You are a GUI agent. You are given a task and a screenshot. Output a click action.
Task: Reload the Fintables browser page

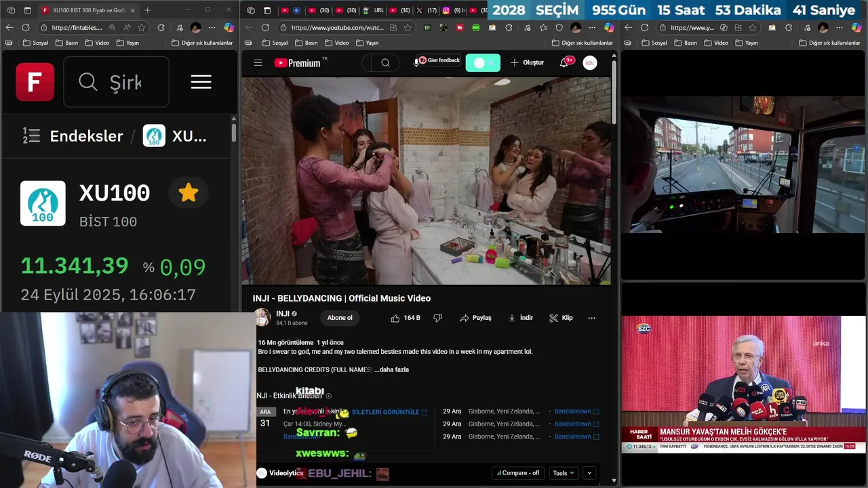[26, 28]
